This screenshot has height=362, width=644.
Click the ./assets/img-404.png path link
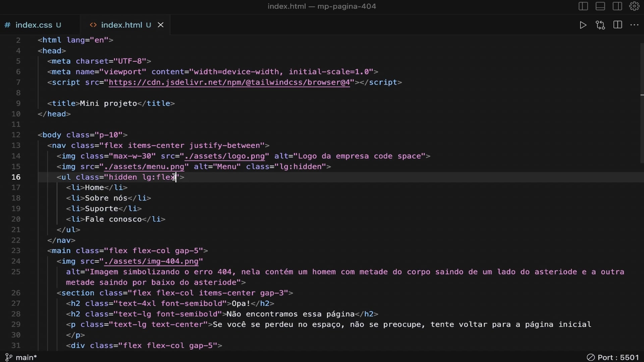(x=151, y=261)
